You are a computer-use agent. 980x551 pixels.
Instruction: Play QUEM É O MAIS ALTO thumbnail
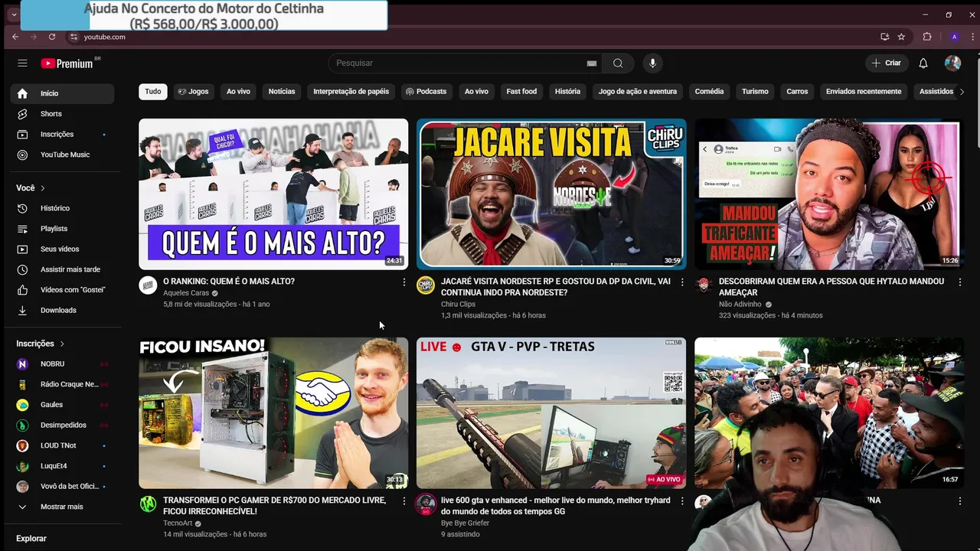(273, 194)
